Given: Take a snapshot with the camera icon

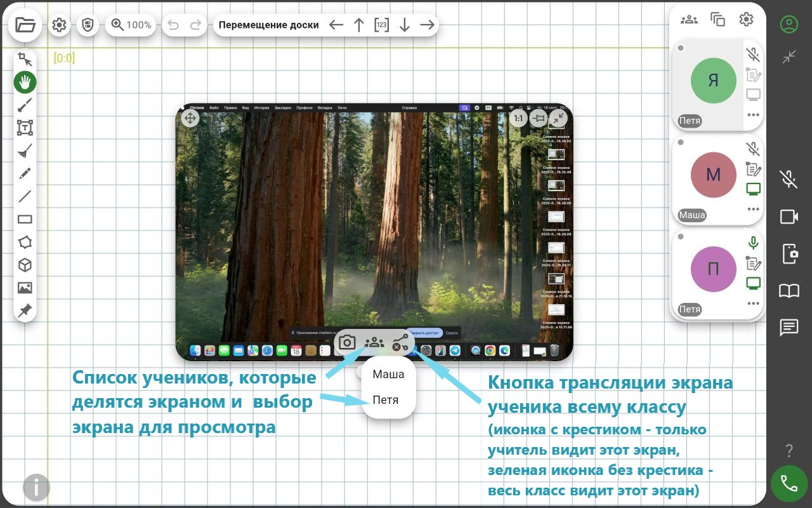Looking at the screenshot, I should (x=347, y=343).
